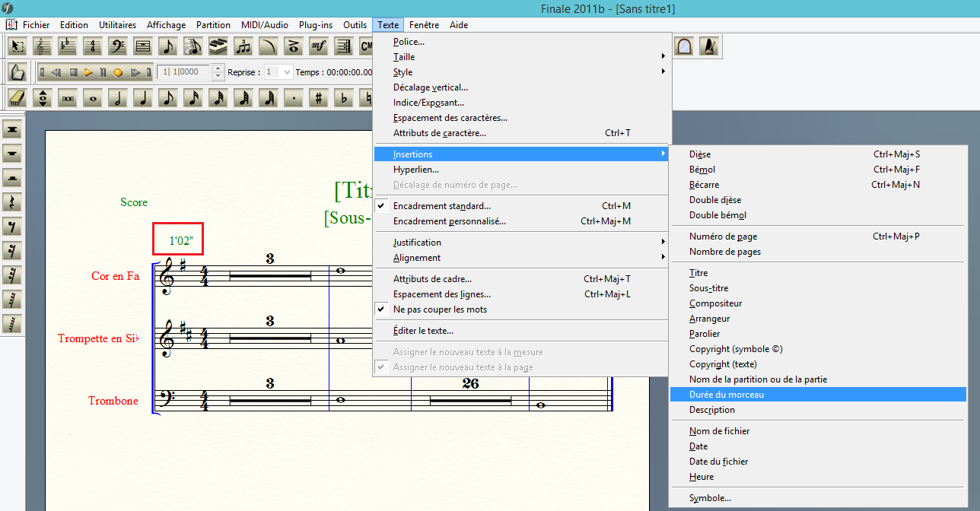Open the Partition menu
The height and width of the screenshot is (511, 980).
[x=213, y=25]
